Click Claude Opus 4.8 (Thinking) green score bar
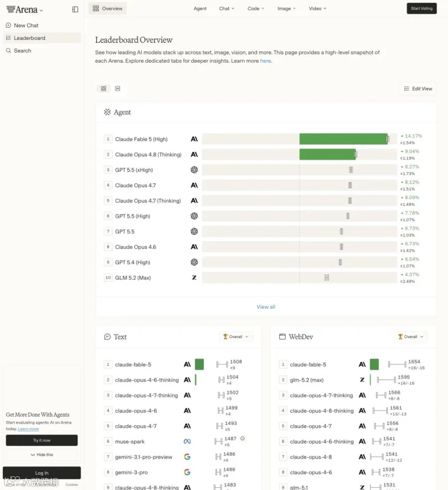Screen dimensions: 448x490 (327, 154)
